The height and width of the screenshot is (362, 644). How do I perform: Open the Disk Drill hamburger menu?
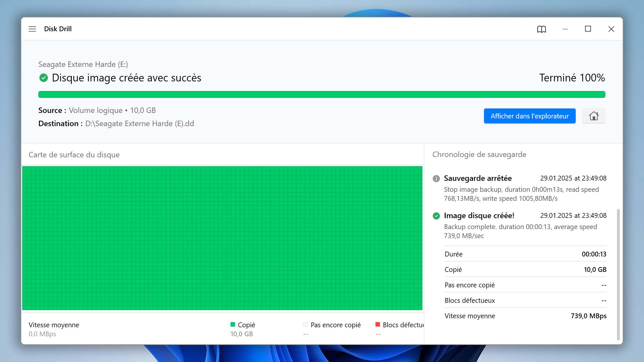(x=33, y=29)
